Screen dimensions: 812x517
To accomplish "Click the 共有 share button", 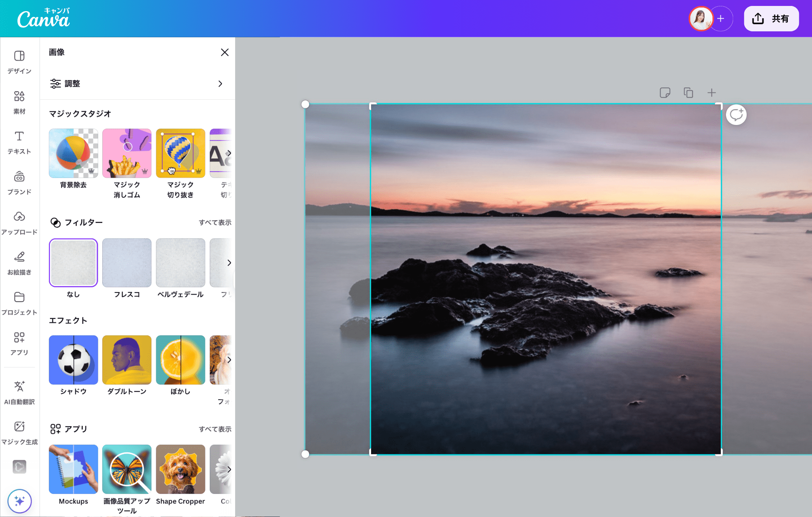I will tap(771, 19).
